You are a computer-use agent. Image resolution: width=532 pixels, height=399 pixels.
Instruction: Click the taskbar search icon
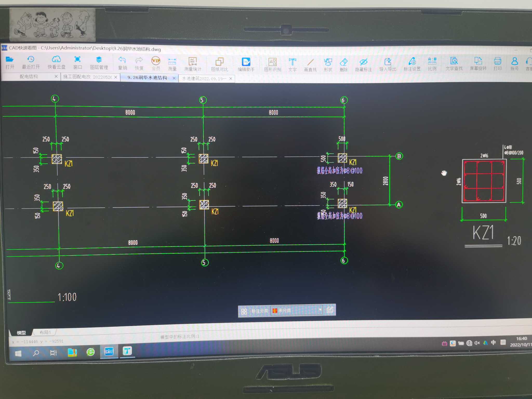coord(36,353)
